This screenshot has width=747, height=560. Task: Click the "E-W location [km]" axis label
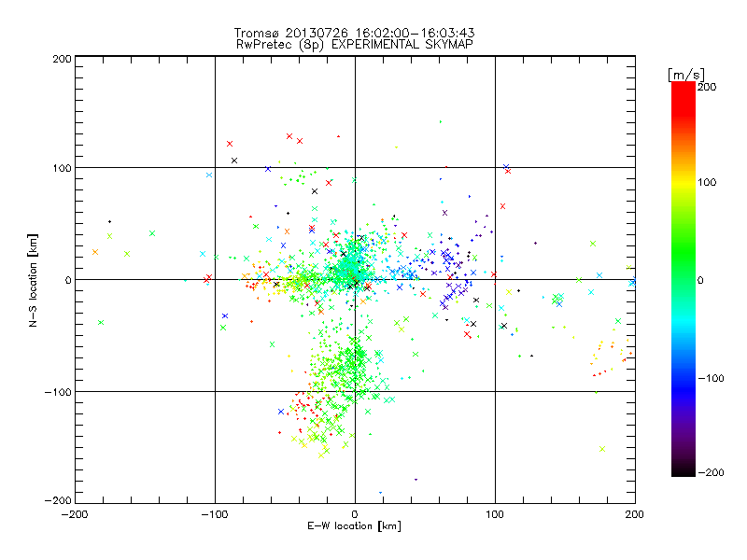pyautogui.click(x=354, y=526)
